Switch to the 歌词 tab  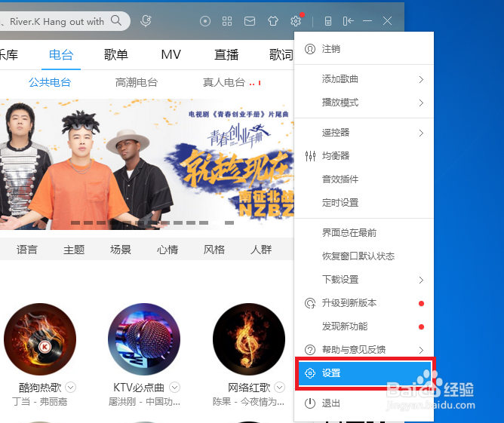tap(281, 54)
